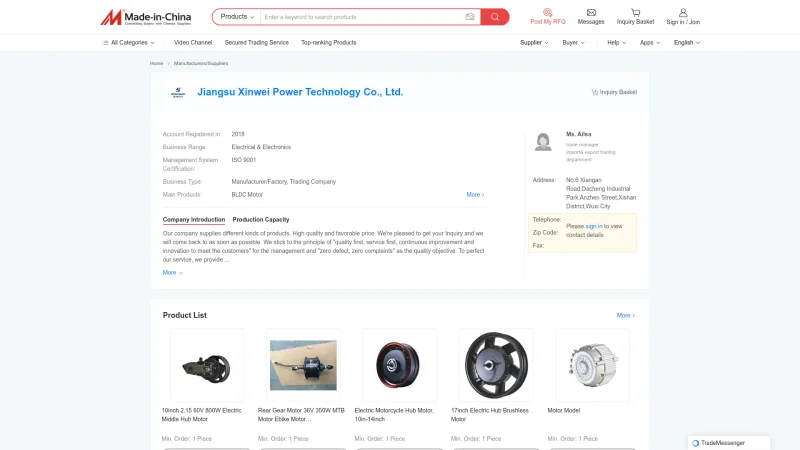Open Manufacturers/Suppliers breadcrumb link
The image size is (800, 450).
(x=201, y=63)
